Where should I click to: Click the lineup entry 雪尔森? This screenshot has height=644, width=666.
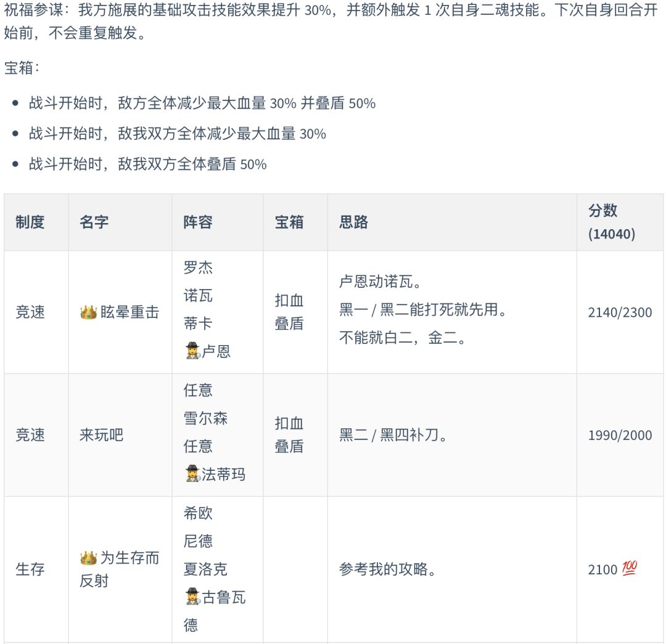click(x=205, y=418)
